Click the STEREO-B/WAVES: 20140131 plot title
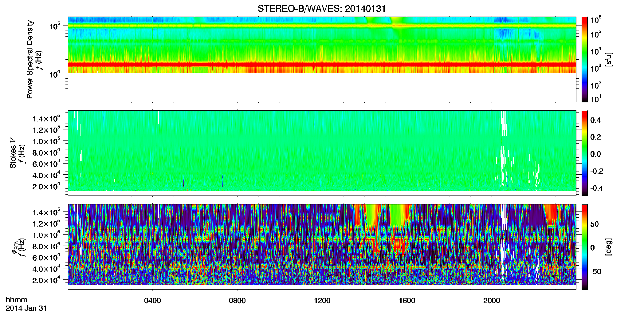This screenshot has width=644, height=332. coord(322,9)
